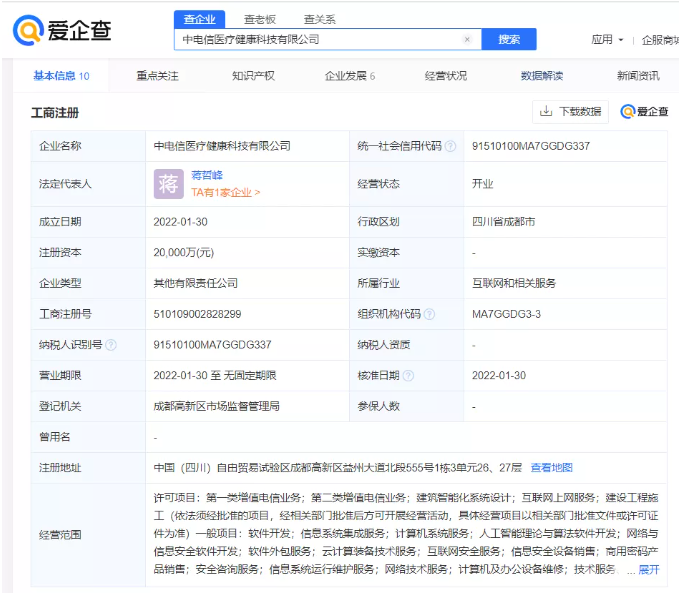Click the 核准日期 value 2022-01-30

(x=499, y=375)
